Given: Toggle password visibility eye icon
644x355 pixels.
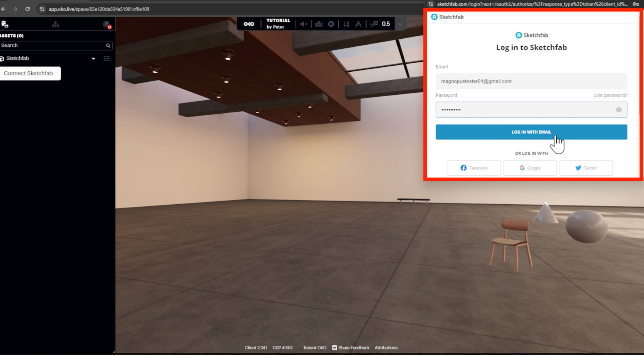Looking at the screenshot, I should click(x=619, y=110).
